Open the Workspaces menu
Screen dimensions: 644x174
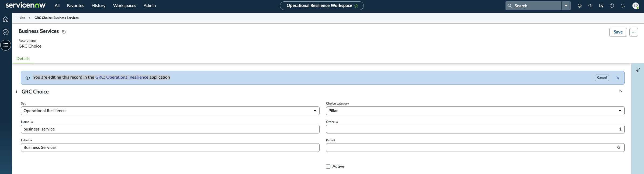pyautogui.click(x=124, y=5)
